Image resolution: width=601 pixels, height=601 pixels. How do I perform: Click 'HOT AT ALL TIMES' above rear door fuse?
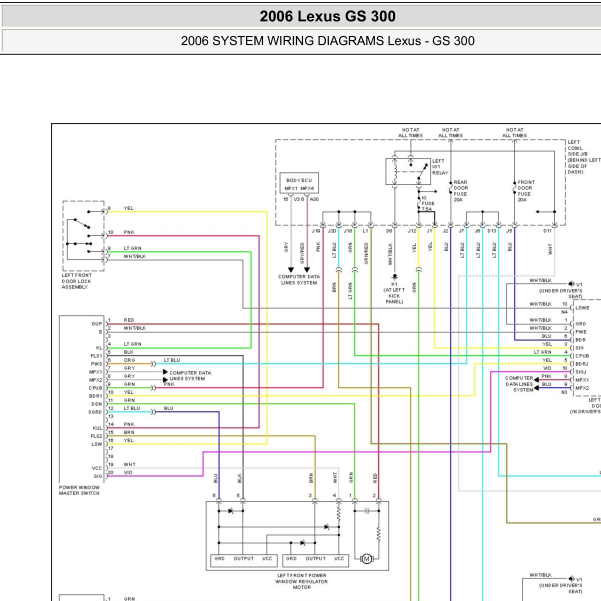point(450,133)
